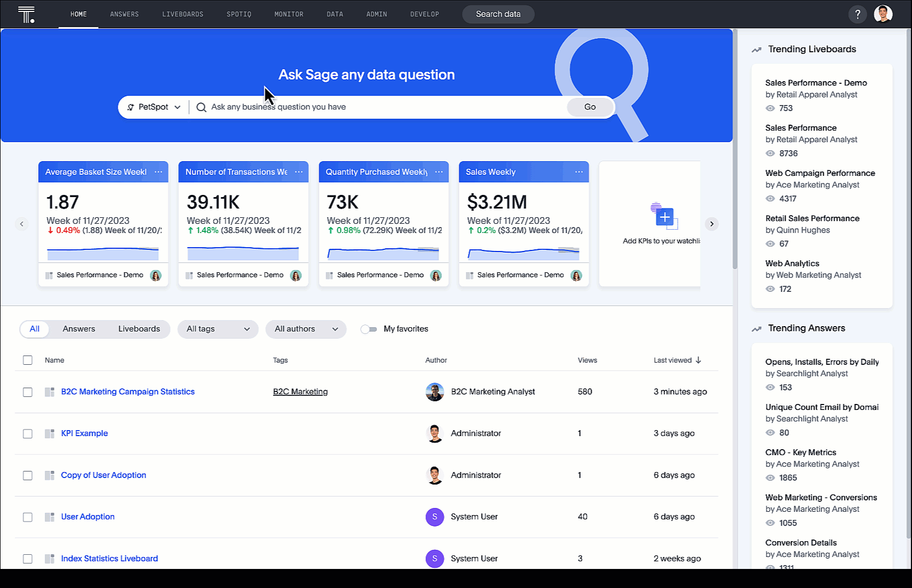Screen dimensions: 912x588
Task: Toggle the My favorites switch
Action: [x=369, y=329]
